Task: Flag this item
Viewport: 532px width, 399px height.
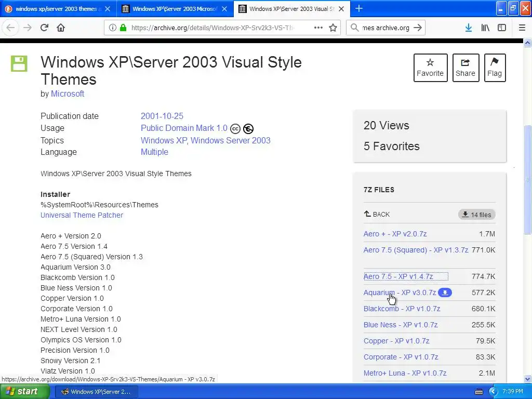Action: pos(495,68)
